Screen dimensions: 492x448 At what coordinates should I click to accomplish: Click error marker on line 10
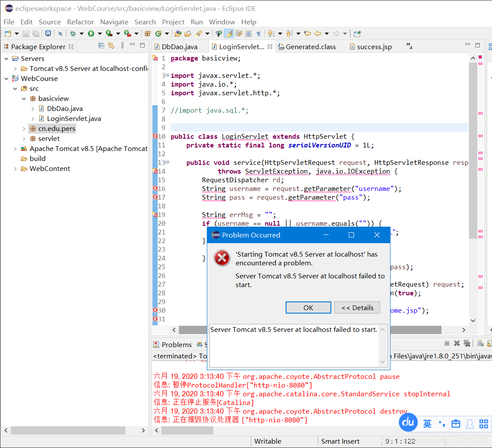(155, 136)
